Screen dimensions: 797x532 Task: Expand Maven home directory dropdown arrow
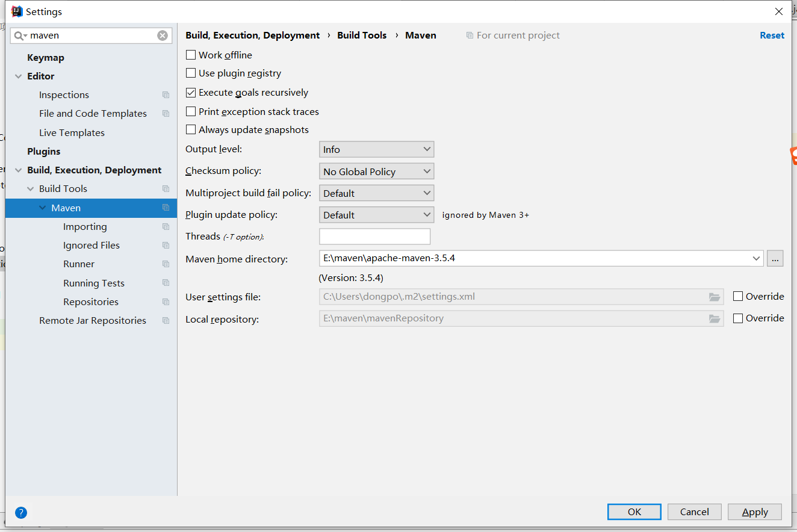(x=757, y=258)
